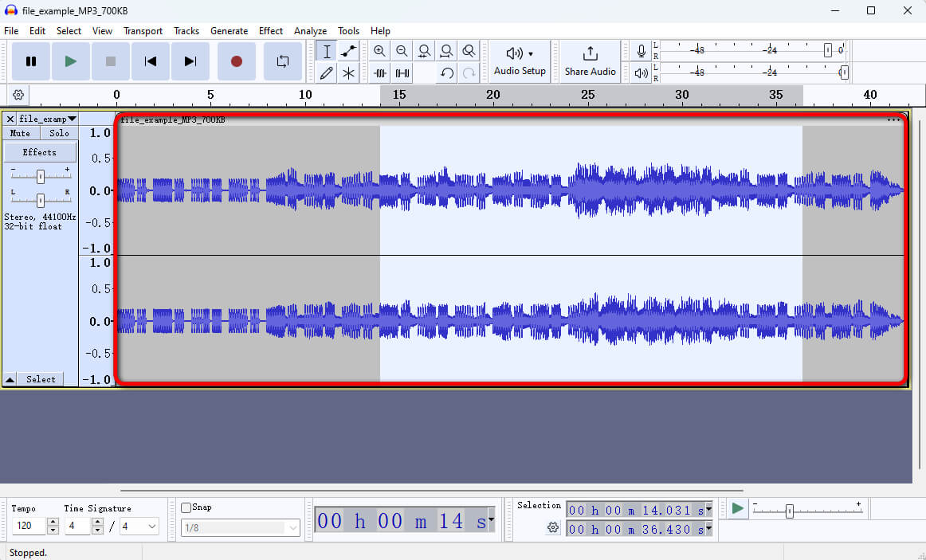This screenshot has height=560, width=926.
Task: Click the Zoom Toggle icon
Action: pyautogui.click(x=469, y=51)
